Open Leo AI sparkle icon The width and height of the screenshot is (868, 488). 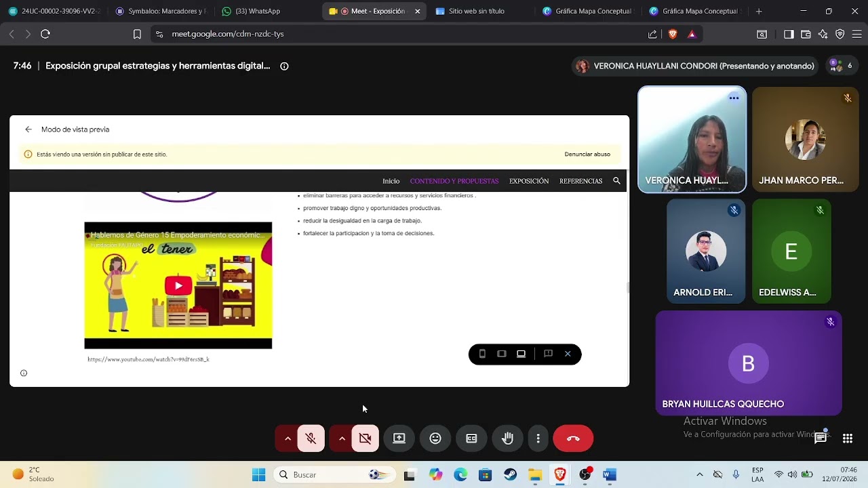click(x=823, y=34)
